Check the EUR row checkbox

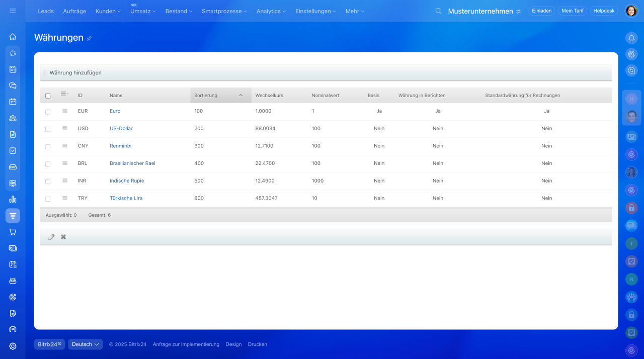coord(48,112)
